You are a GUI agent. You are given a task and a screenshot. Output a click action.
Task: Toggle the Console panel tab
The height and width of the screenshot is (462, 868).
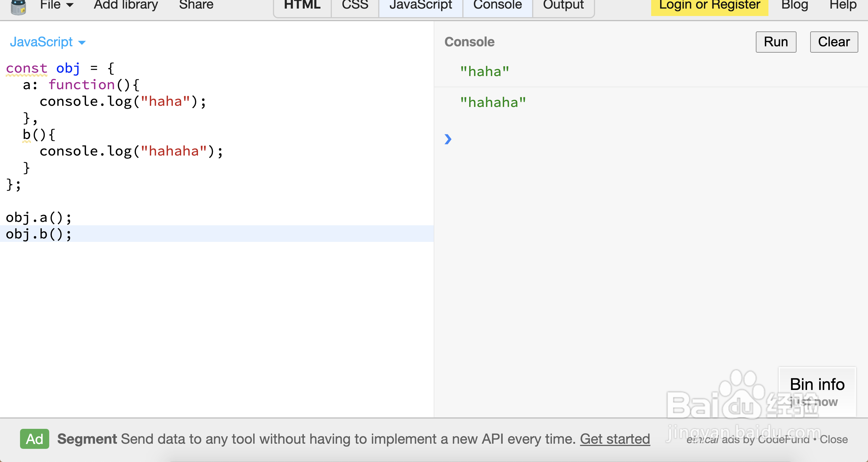pos(497,5)
